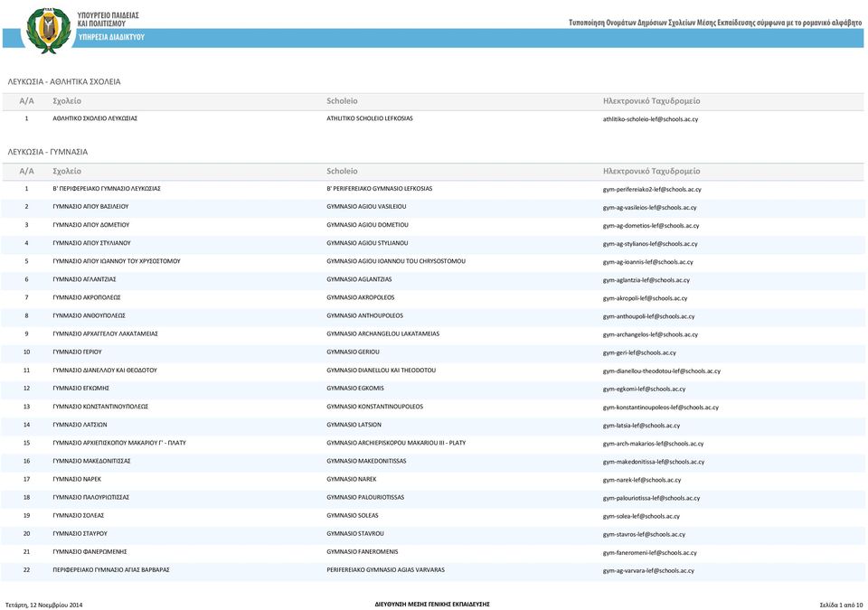Select GYMNASIO KONSTANTINOUPOLEOS cell
The image size is (868, 610).
point(374,407)
